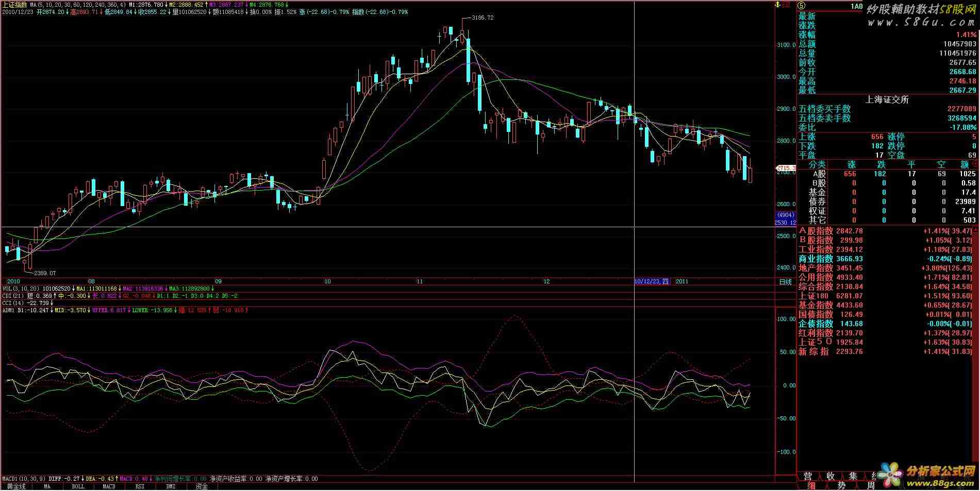Switch to the MACD indicator tab

coord(109,486)
